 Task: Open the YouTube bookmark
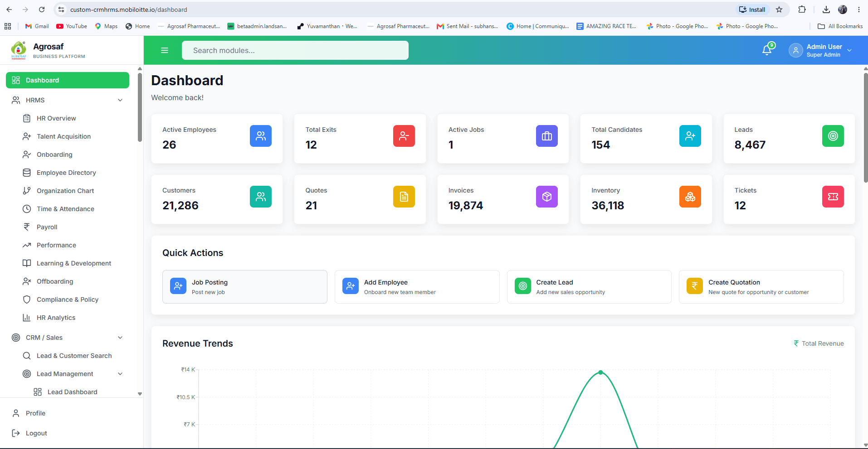[72, 26]
